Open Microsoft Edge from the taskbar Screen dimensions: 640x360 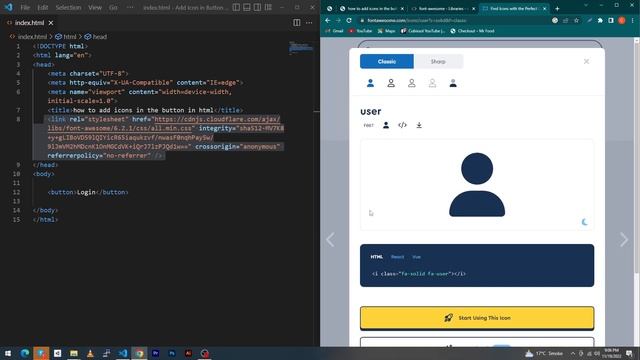point(24,353)
